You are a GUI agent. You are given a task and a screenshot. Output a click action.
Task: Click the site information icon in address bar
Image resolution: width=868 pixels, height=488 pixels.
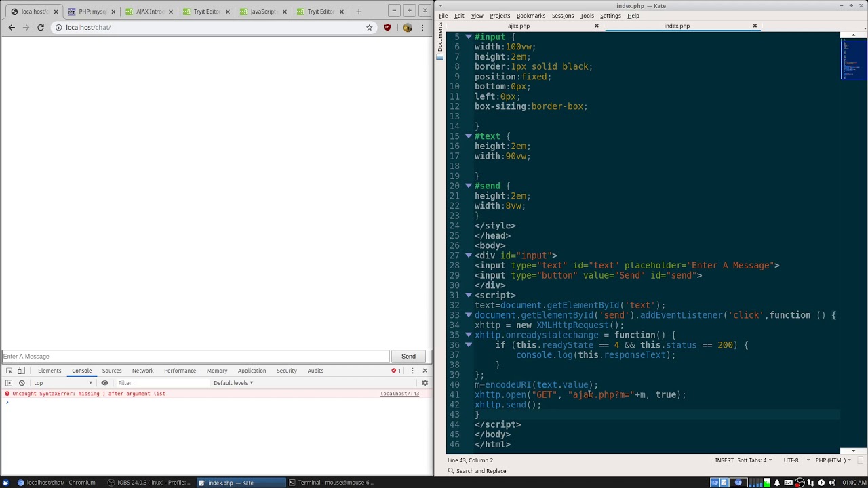(59, 27)
